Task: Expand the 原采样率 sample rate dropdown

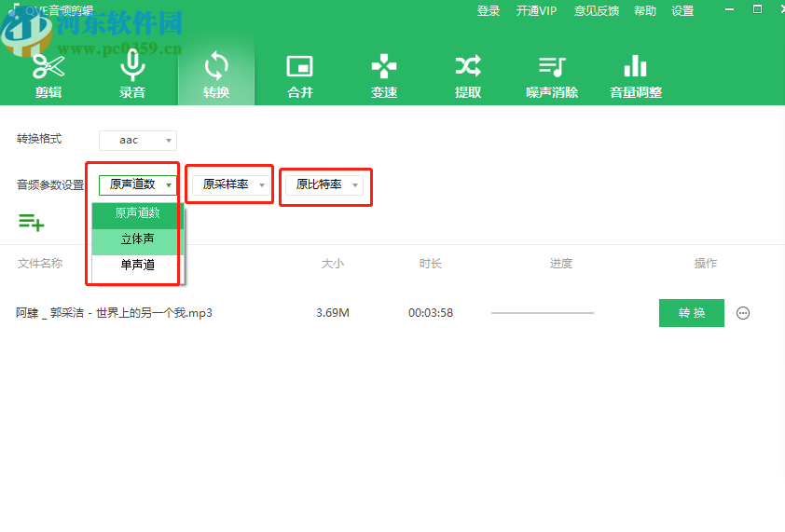Action: point(230,185)
